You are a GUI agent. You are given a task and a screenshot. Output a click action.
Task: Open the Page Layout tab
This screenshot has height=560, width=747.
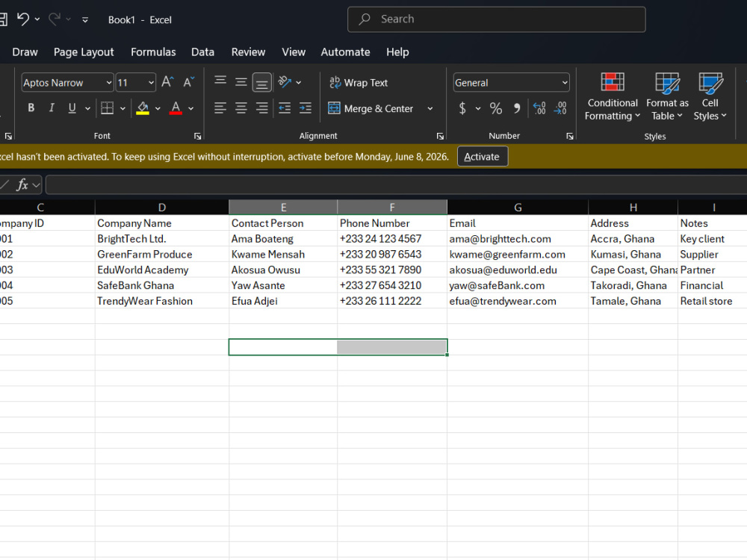pyautogui.click(x=84, y=52)
